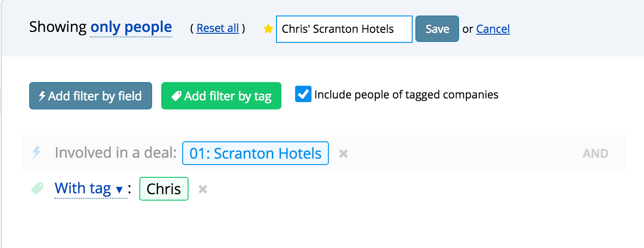Open the only people selector
This screenshot has height=248, width=644.
coord(131,27)
